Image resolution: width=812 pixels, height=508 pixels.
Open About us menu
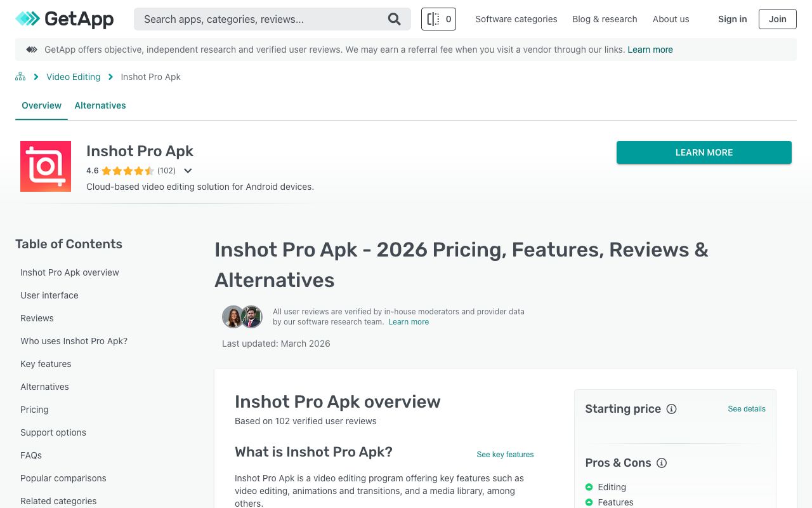tap(671, 19)
